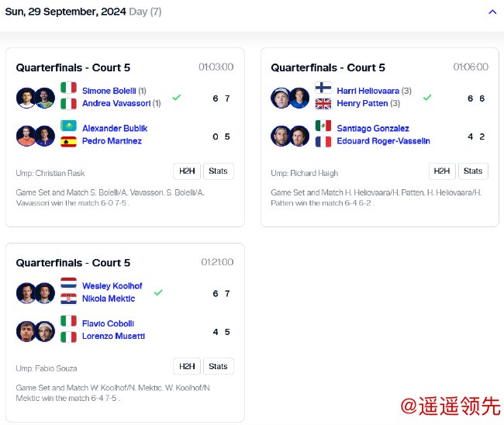Collapse the Sun, 29 September day section
Image resolution: width=504 pixels, height=425 pixels.
pos(492,12)
